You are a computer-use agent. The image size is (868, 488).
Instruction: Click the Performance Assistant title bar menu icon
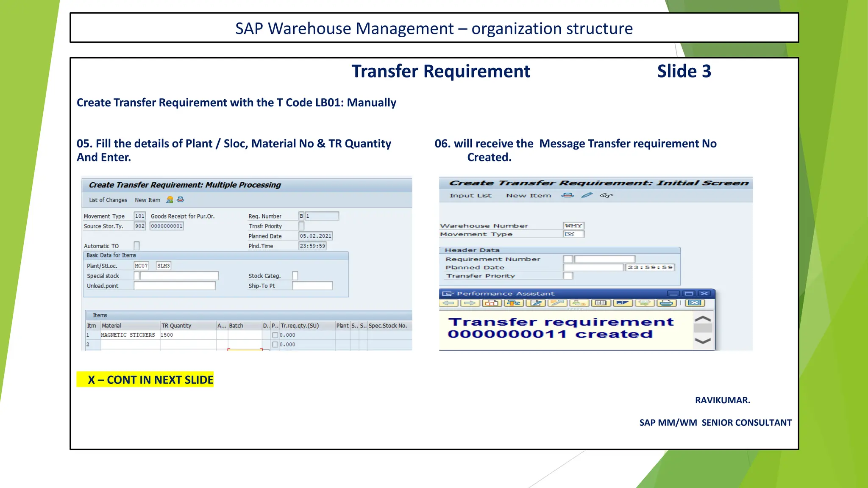click(448, 294)
